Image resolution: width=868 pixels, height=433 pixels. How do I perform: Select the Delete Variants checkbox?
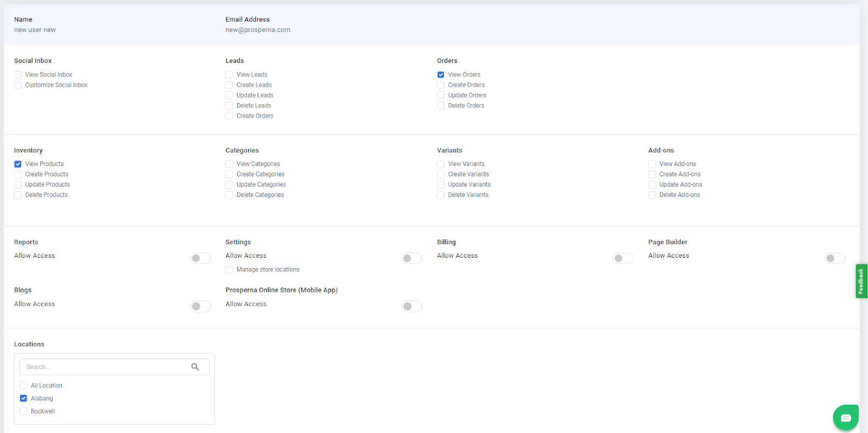[441, 195]
